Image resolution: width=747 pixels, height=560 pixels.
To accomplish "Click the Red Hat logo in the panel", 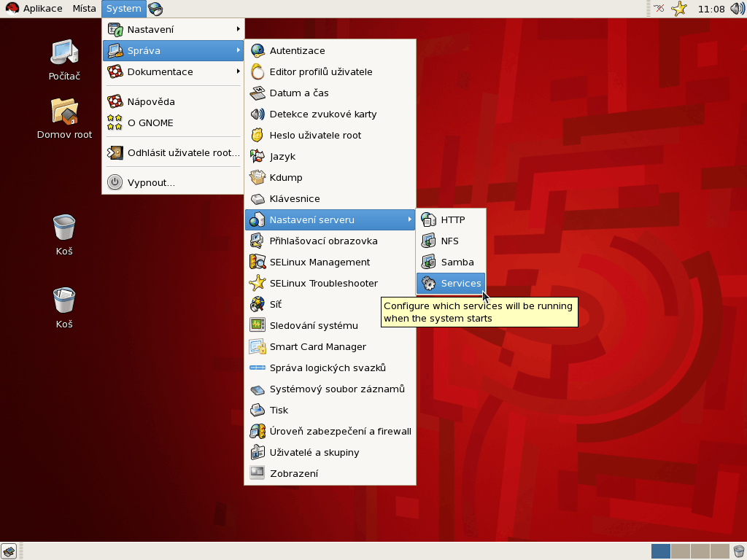I will (x=12, y=9).
